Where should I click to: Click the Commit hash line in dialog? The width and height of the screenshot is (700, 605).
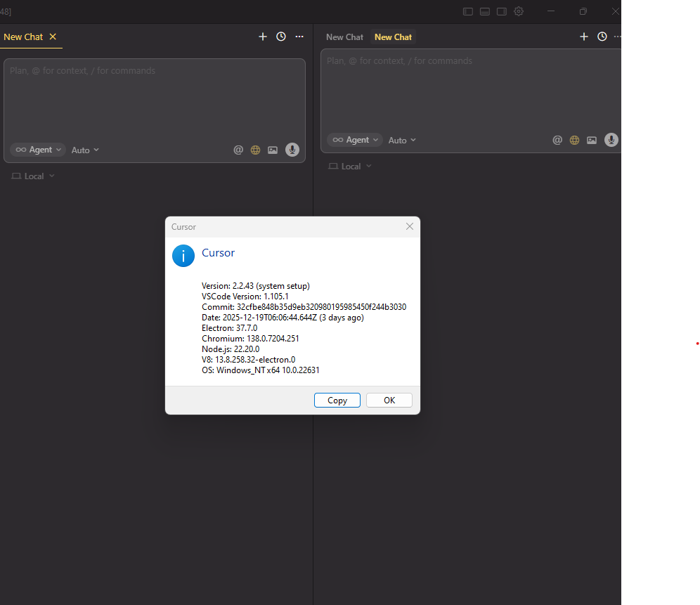pyautogui.click(x=304, y=307)
